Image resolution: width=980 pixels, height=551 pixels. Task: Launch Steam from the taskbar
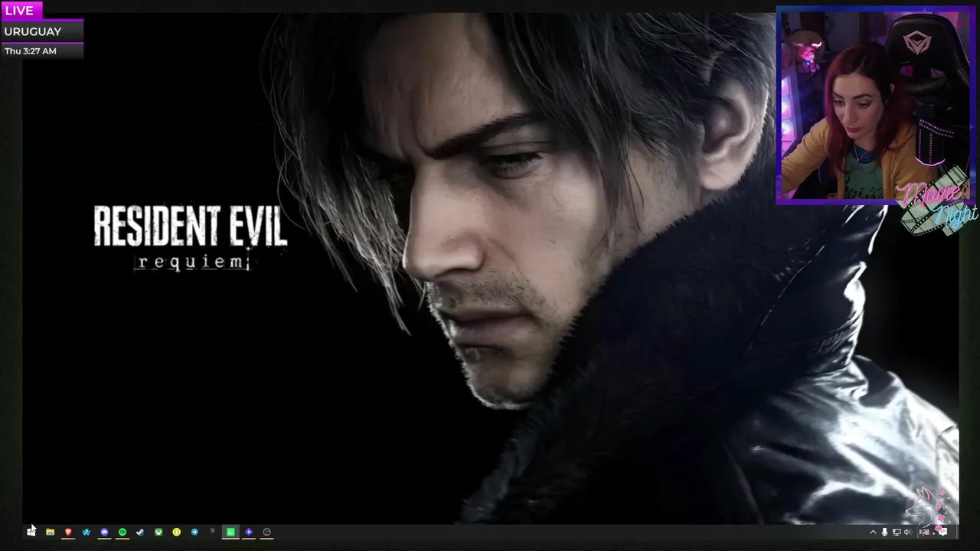click(x=140, y=532)
